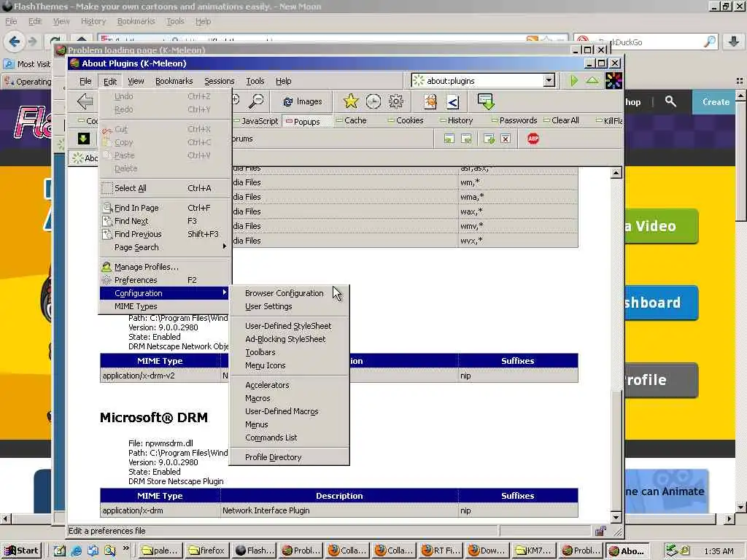Image resolution: width=747 pixels, height=560 pixels.
Task: Click the black square green arrow icon
Action: pyautogui.click(x=83, y=139)
